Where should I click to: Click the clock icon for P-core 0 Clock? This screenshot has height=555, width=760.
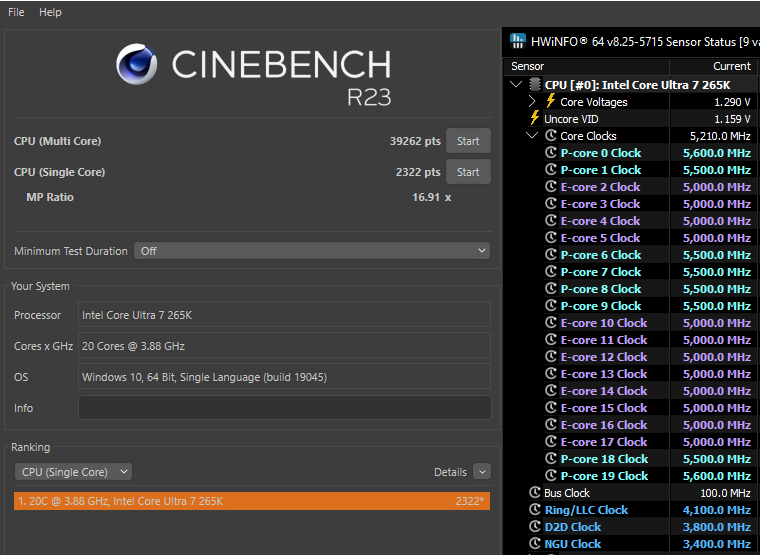coord(550,152)
